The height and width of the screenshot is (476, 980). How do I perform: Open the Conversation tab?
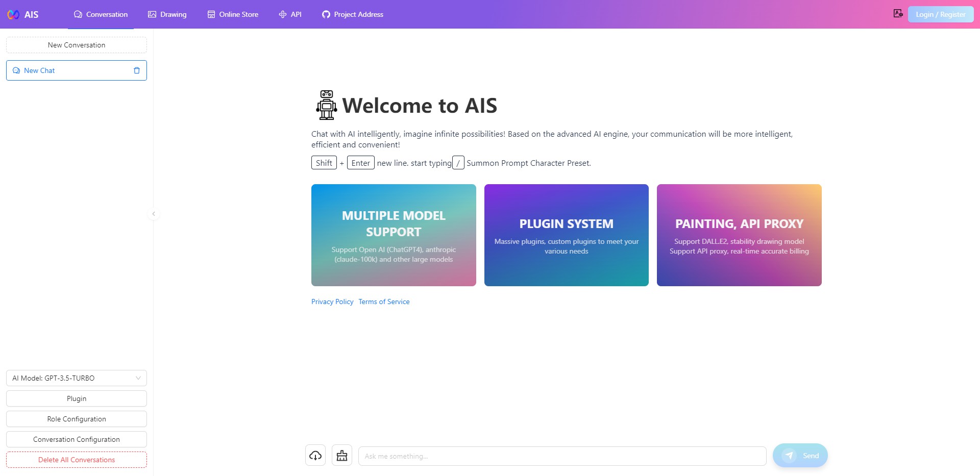pyautogui.click(x=101, y=14)
